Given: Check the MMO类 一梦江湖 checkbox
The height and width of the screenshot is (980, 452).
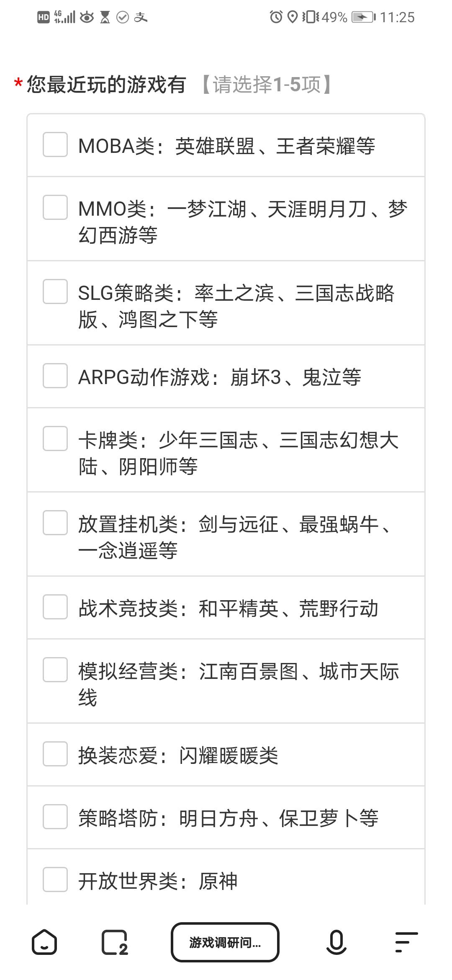Looking at the screenshot, I should click(55, 207).
